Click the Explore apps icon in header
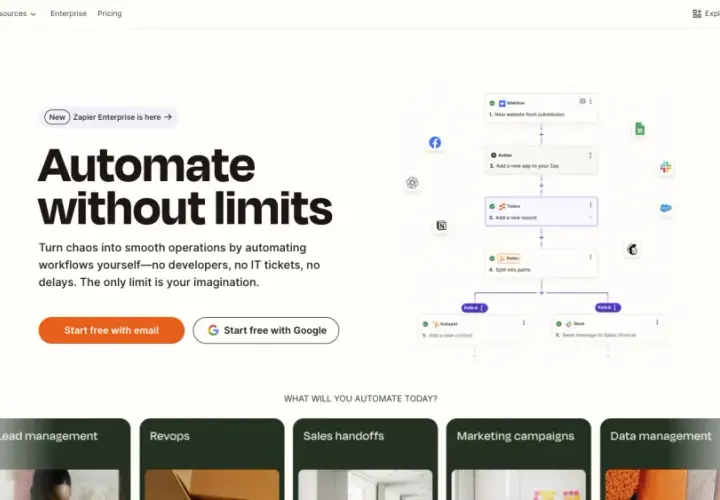The height and width of the screenshot is (500, 720). pyautogui.click(x=697, y=14)
